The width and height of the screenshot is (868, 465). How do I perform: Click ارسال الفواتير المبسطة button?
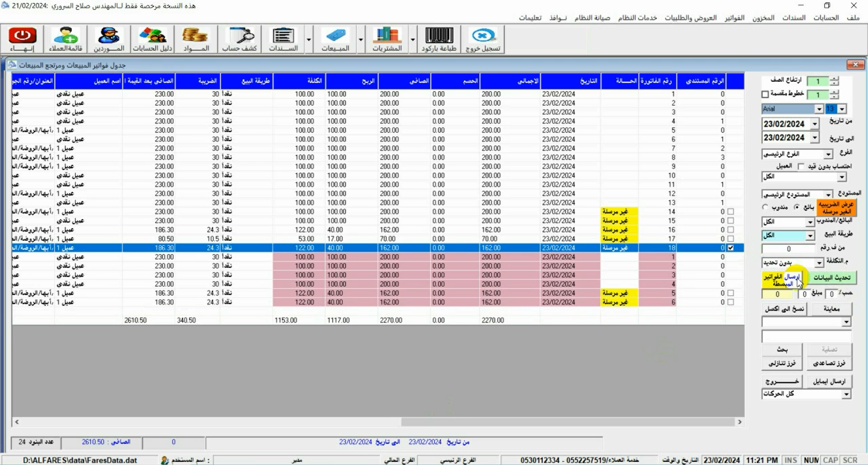[x=783, y=280]
